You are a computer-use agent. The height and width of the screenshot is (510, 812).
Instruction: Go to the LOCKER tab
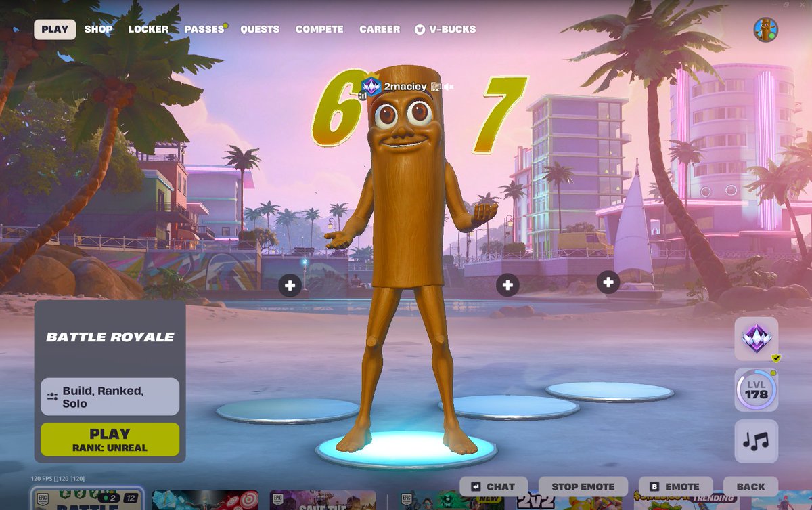point(149,29)
